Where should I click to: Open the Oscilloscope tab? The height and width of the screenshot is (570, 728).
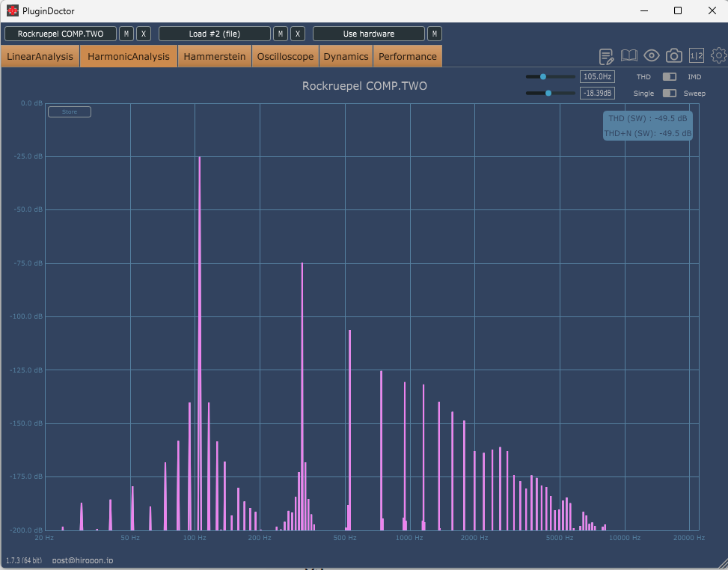click(285, 56)
